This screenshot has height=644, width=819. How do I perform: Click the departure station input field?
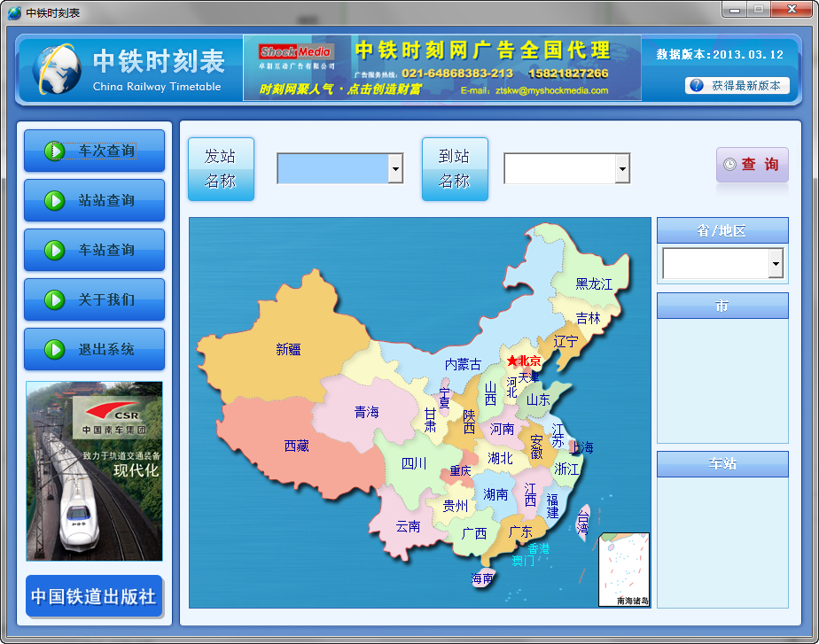tap(332, 168)
